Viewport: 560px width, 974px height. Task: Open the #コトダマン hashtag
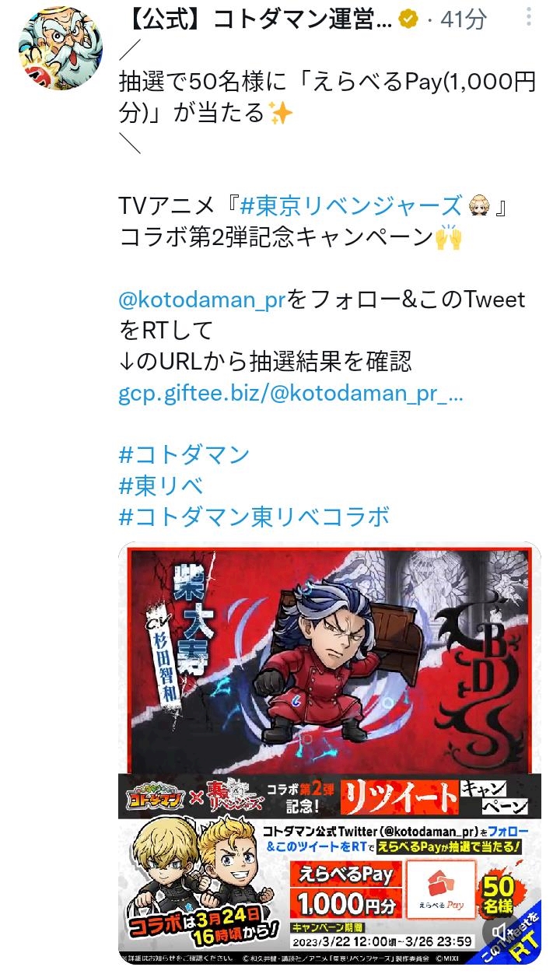tap(184, 454)
